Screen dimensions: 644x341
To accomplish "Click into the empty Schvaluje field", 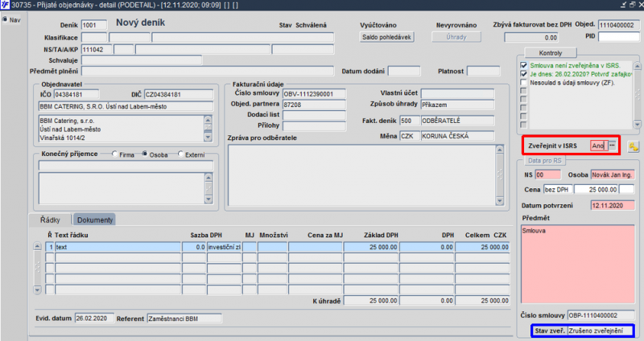I will 142,60.
